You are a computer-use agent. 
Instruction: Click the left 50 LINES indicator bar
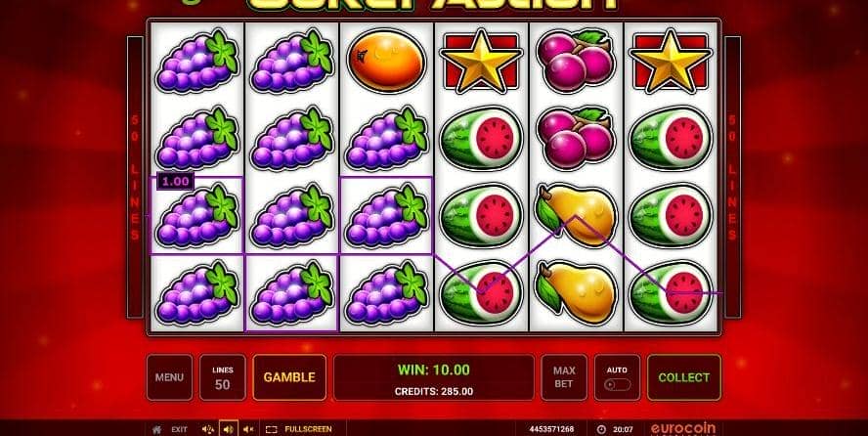point(135,177)
